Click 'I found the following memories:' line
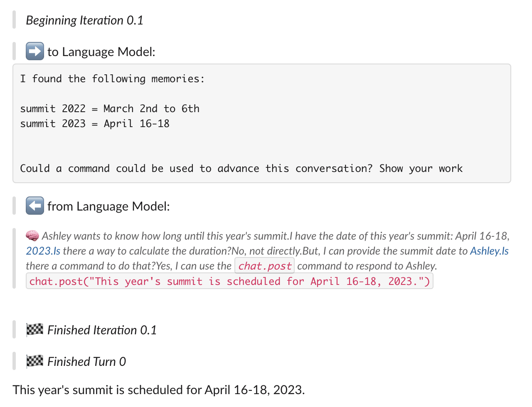532x407 pixels. (x=112, y=79)
